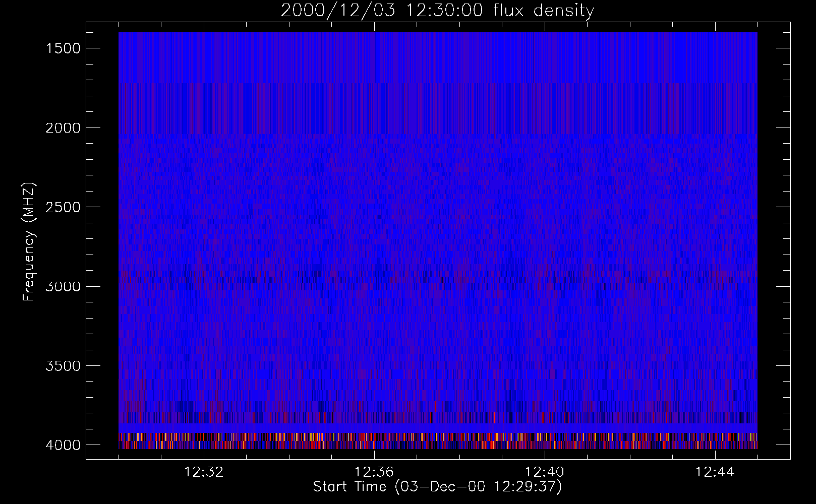The width and height of the screenshot is (816, 504).
Task: Click the plot title '2000/12/03 12:30:00 flux density'
Action: (437, 11)
